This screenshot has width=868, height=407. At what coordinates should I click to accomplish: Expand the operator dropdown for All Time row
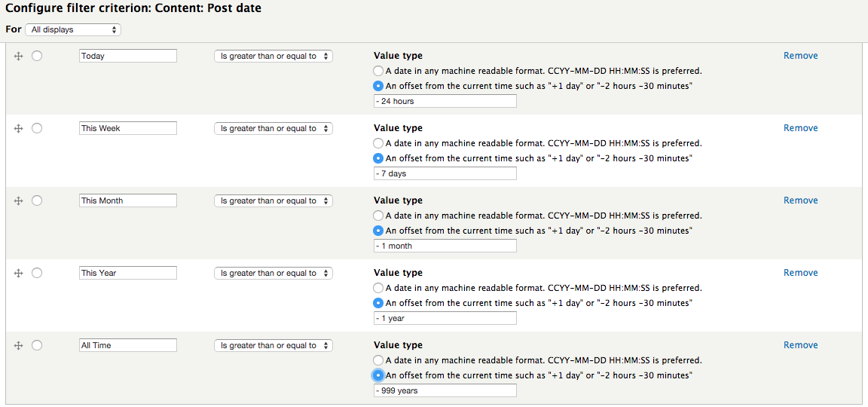pos(274,345)
